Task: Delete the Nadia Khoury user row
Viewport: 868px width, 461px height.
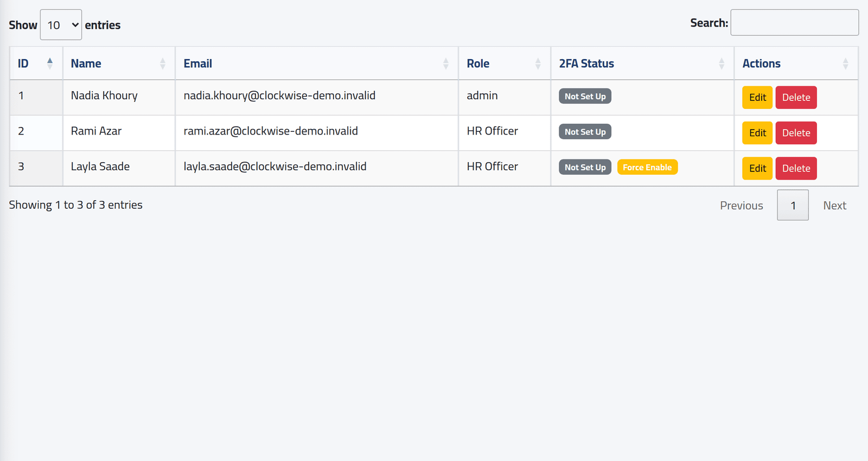Action: pos(796,98)
